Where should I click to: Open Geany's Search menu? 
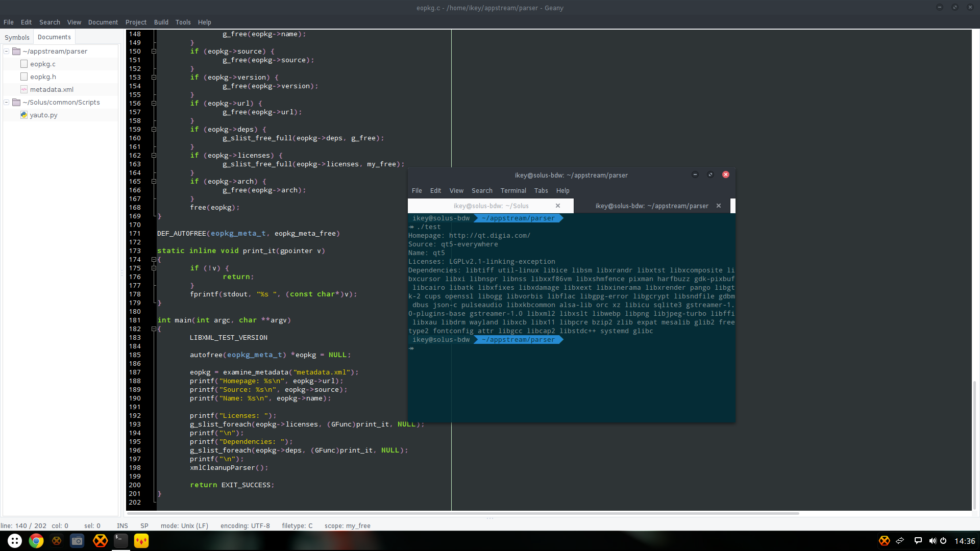coord(50,22)
